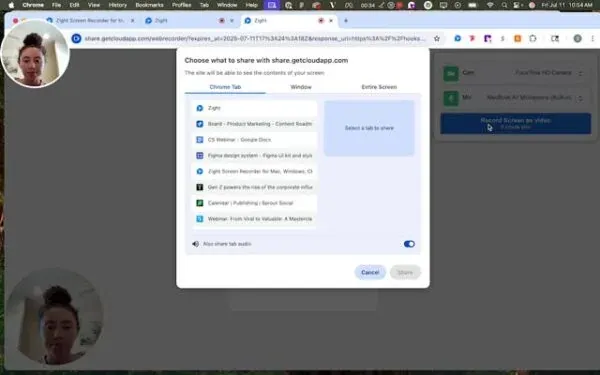Open the Bookmarks menu

(149, 5)
